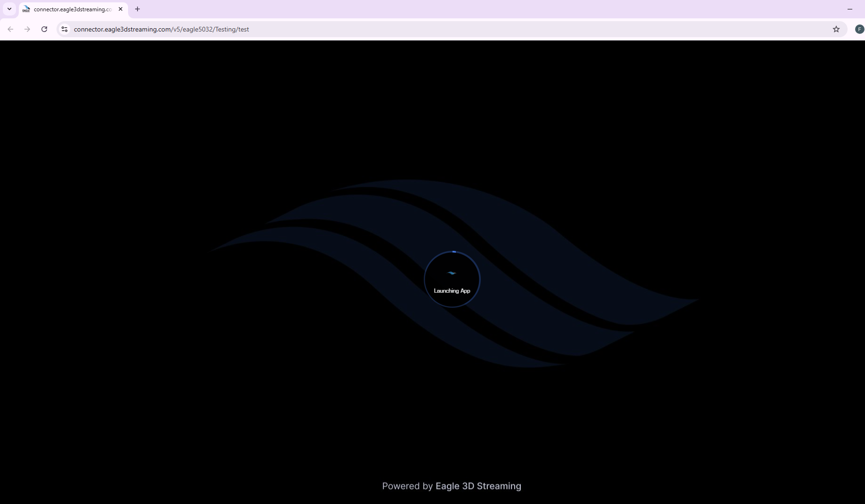The height and width of the screenshot is (504, 865).
Task: Open the tab search dropdown chevron
Action: click(9, 9)
